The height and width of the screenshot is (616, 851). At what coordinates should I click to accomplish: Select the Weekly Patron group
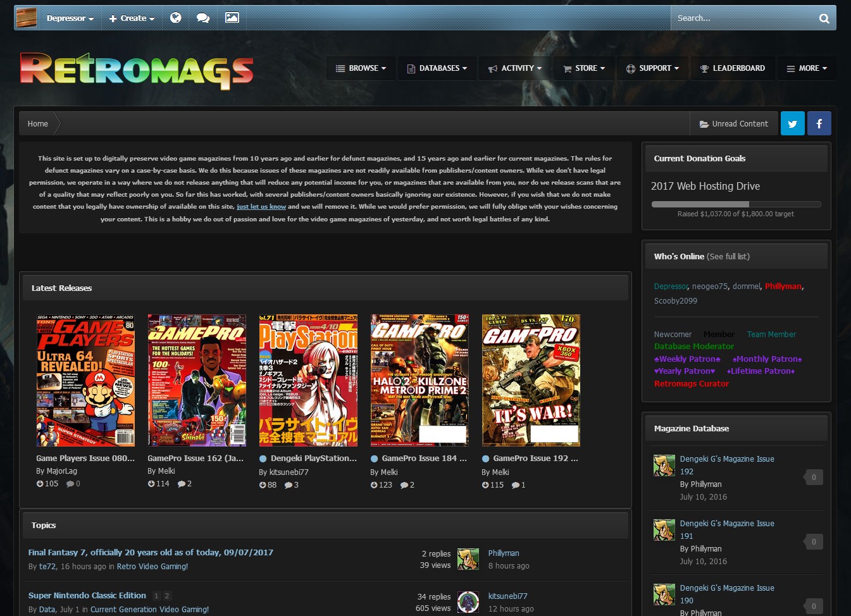687,359
